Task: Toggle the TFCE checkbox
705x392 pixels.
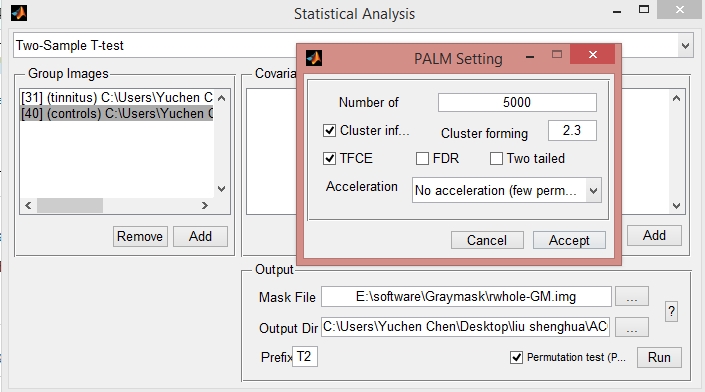Action: click(x=330, y=159)
